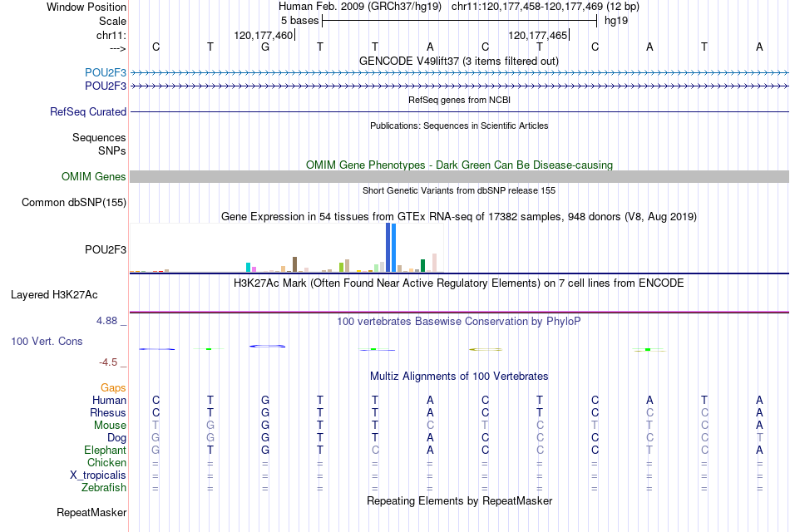
Task: Click the brown GTEx expression bar
Action: (x=294, y=264)
